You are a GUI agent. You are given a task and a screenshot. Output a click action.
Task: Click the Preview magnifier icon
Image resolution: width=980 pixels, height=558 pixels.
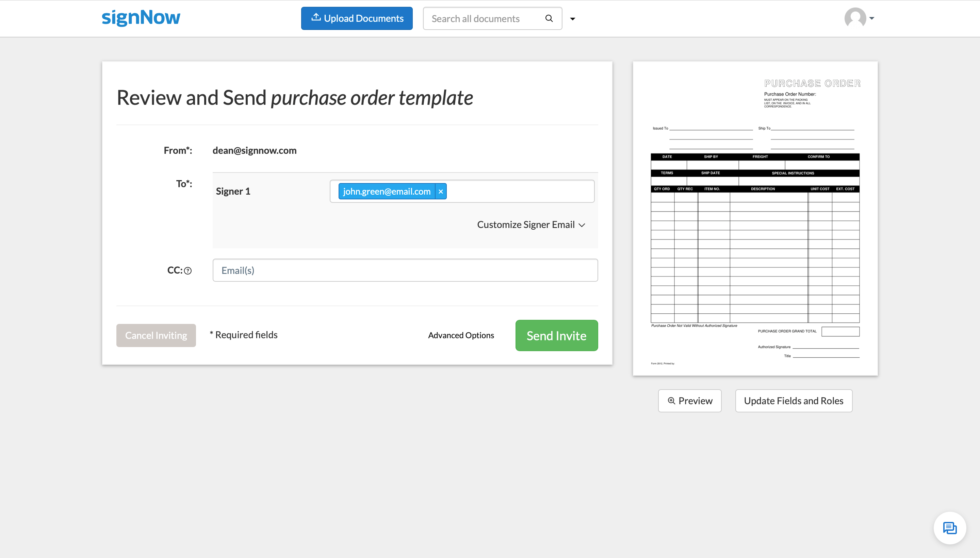[672, 400]
